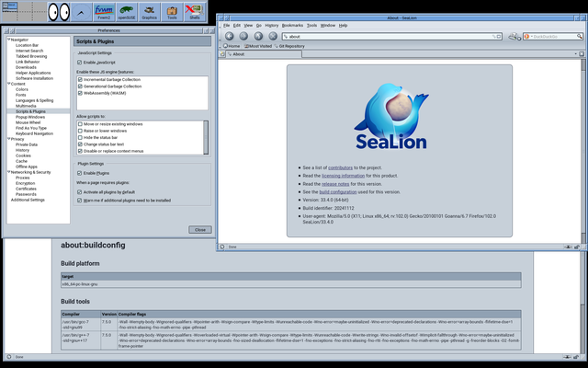Uncheck Activate all plugins by default

(80, 192)
